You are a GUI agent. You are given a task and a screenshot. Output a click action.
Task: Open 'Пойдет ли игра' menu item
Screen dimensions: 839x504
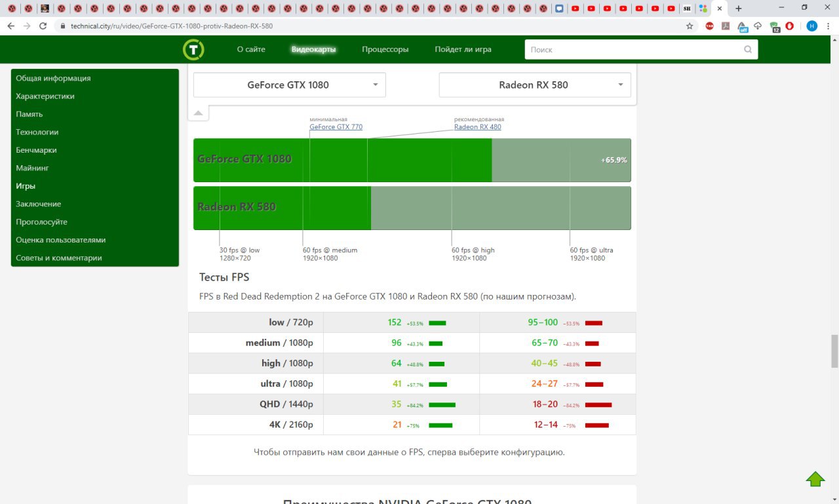pos(463,49)
